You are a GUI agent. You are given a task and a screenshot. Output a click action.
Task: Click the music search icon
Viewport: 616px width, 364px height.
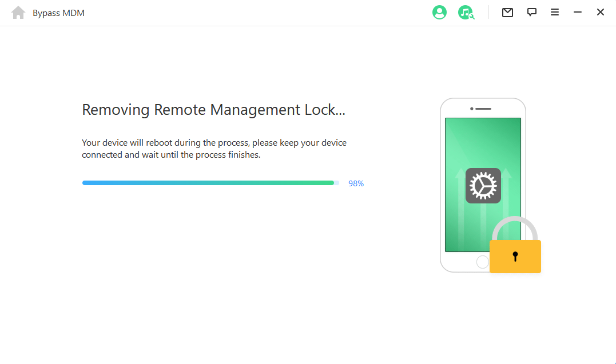(x=466, y=13)
